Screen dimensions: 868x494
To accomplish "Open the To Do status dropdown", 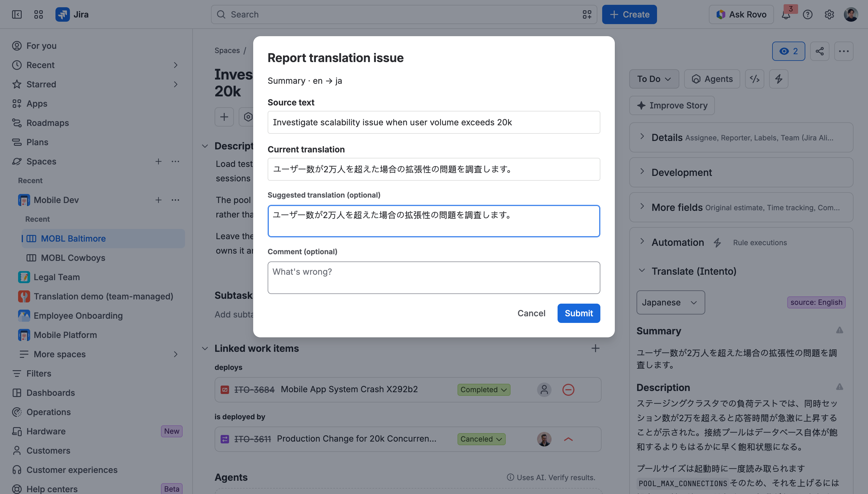I will click(654, 79).
